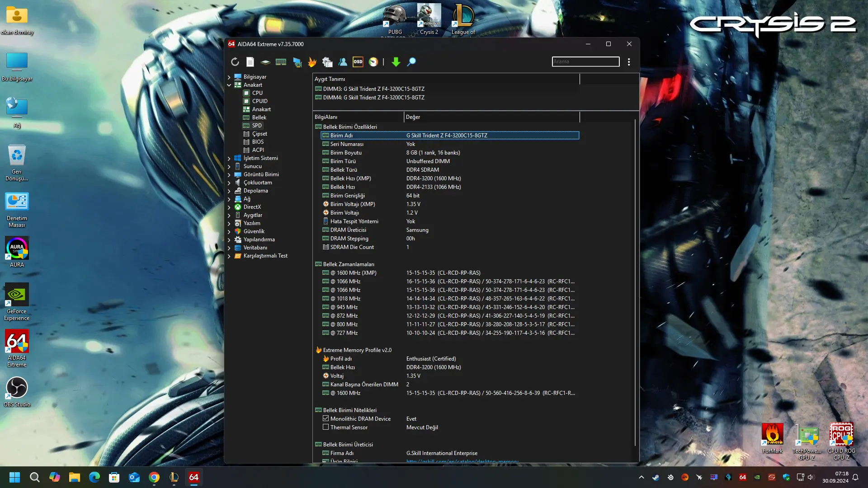Viewport: 868px width, 488px height.
Task: Click the BilgiAlanı column header
Action: point(358,117)
